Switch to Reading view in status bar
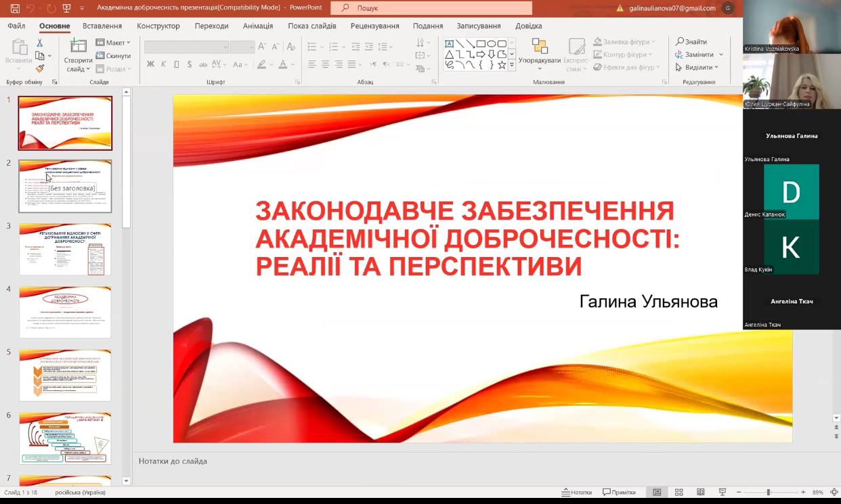Screen dimensions: 841x504 [699, 492]
